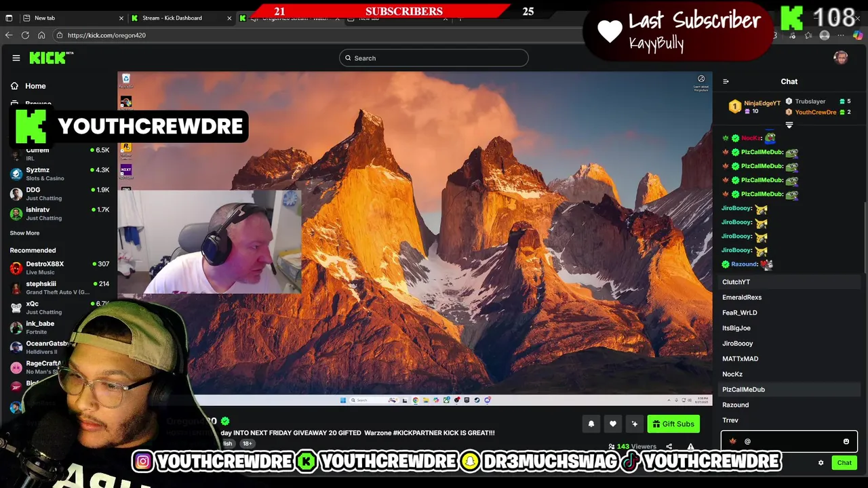Click the 18+ tag under stream title
This screenshot has height=488, width=868.
[x=247, y=444]
